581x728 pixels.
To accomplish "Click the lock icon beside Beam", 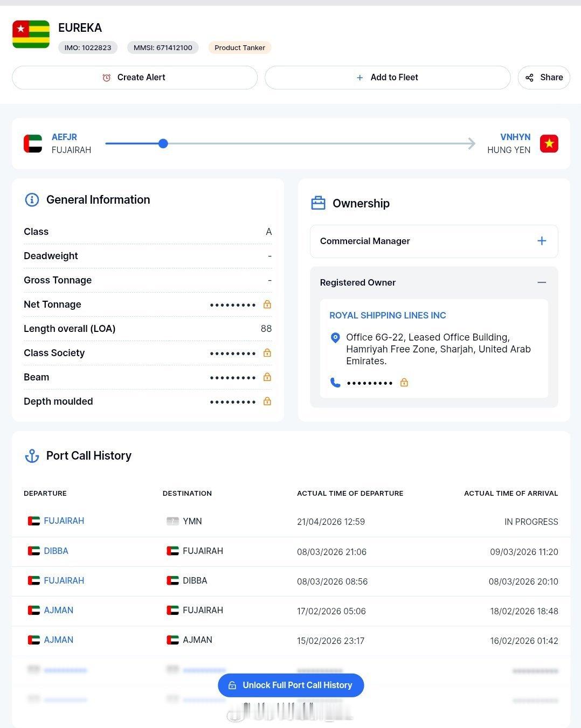I will pos(267,377).
